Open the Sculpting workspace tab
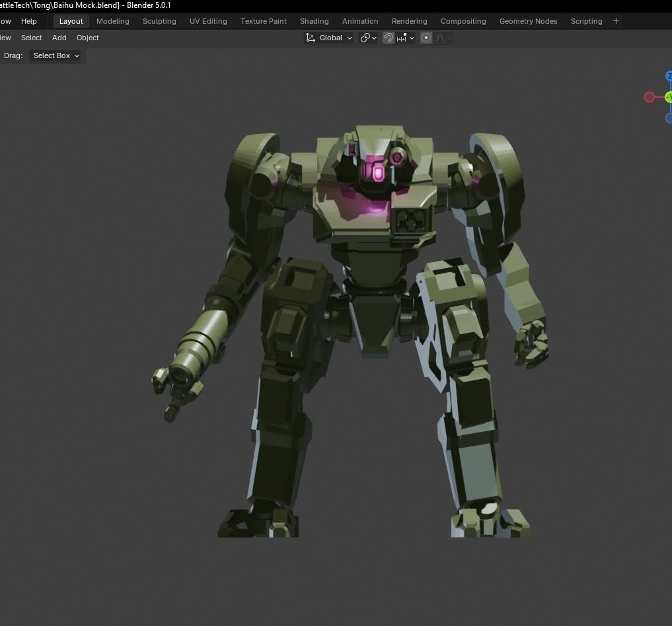The image size is (672, 626). [159, 21]
